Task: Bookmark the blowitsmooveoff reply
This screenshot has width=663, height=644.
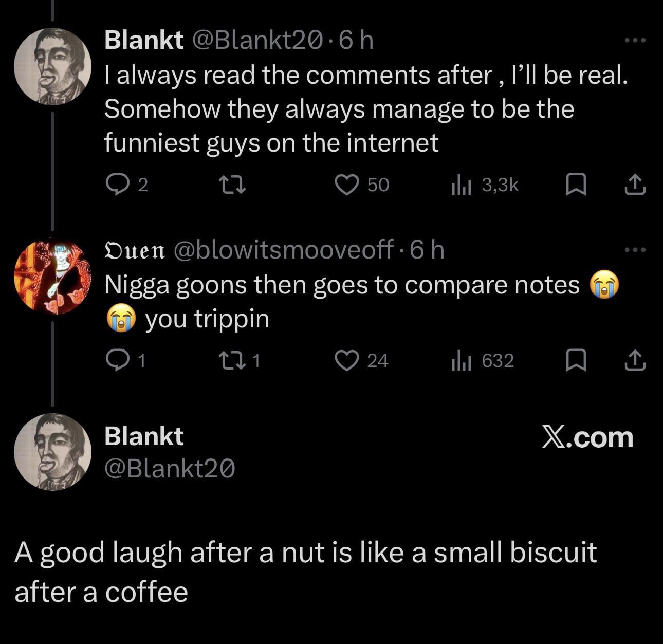Action: coord(576,360)
